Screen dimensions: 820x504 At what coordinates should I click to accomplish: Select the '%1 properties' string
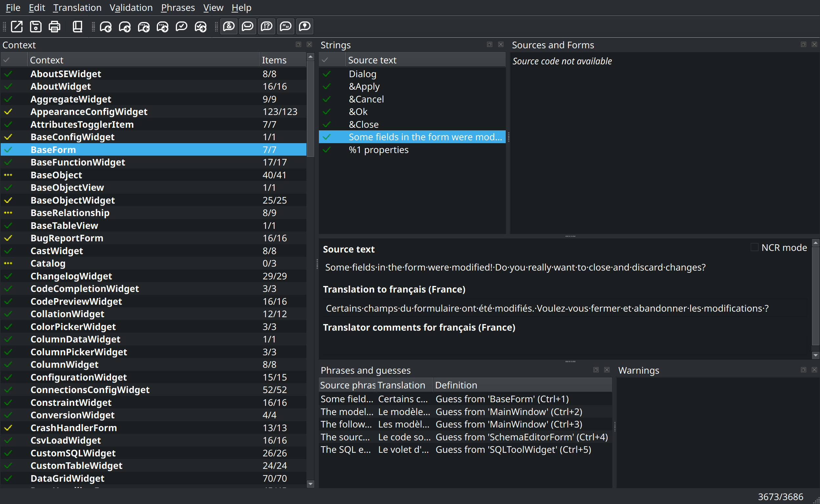(412, 150)
